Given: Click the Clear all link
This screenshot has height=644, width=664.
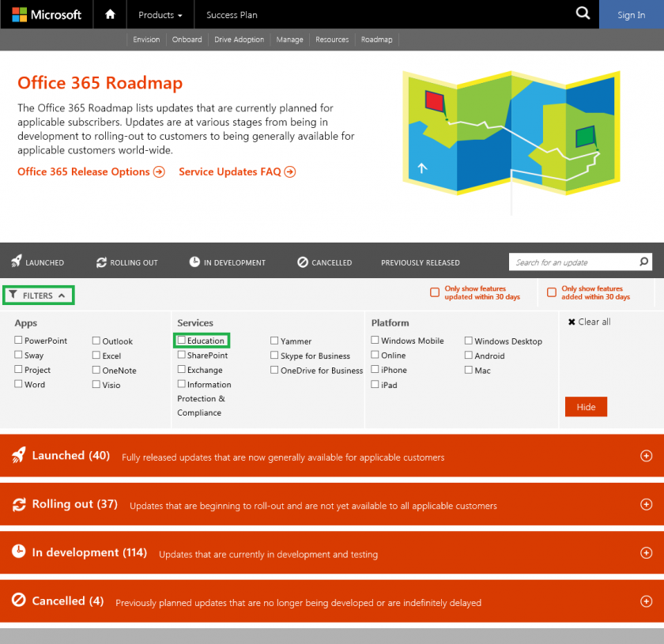Looking at the screenshot, I should (x=594, y=322).
